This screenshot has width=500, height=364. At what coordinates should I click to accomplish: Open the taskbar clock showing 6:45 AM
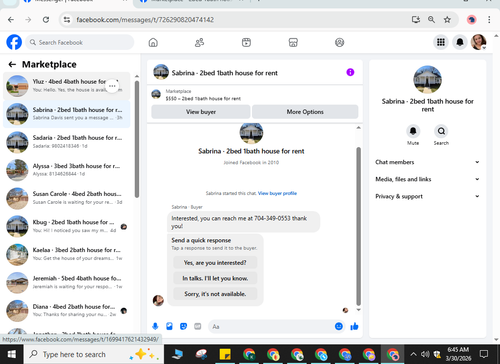click(x=458, y=354)
